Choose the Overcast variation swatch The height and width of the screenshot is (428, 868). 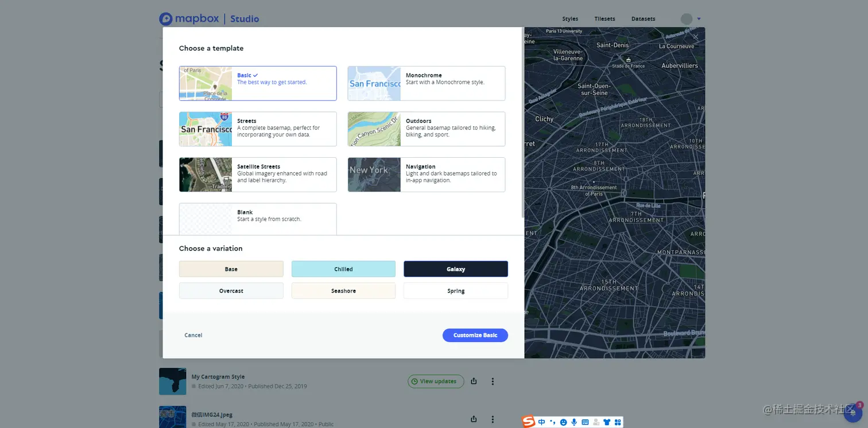tap(231, 291)
